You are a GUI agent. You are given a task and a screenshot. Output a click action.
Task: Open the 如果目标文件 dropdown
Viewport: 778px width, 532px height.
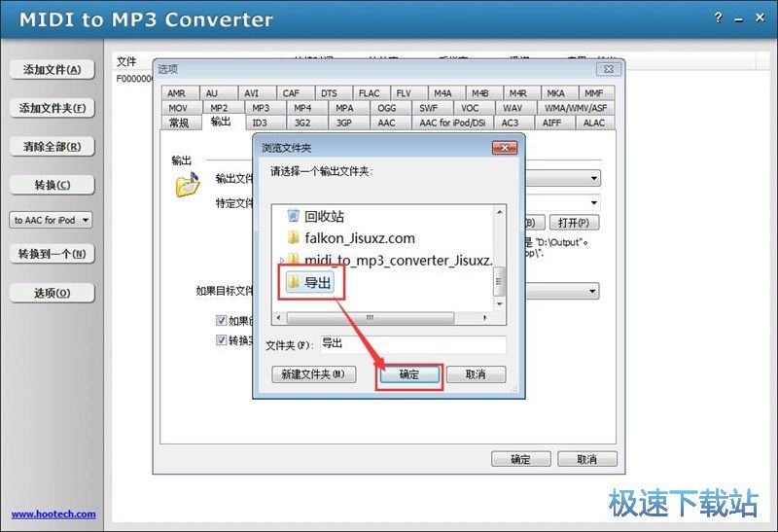click(592, 292)
